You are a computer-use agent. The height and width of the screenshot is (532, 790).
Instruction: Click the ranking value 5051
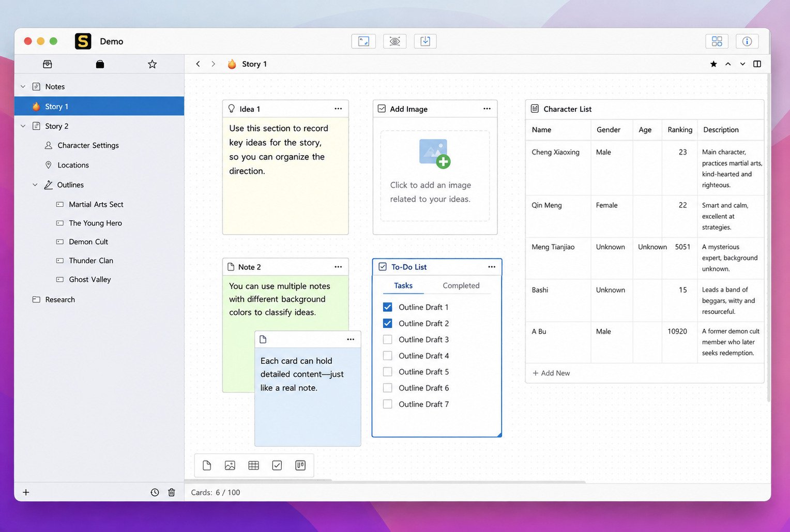coord(682,247)
